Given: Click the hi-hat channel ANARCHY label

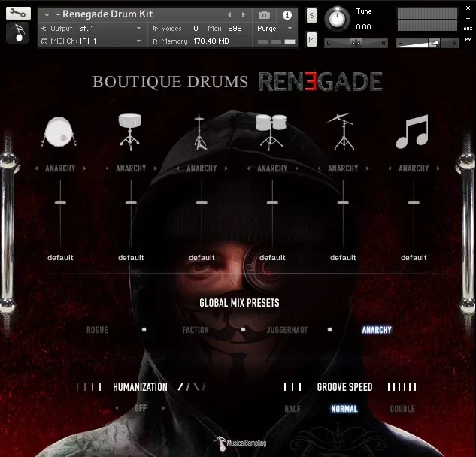Looking at the screenshot, I should pyautogui.click(x=202, y=168).
